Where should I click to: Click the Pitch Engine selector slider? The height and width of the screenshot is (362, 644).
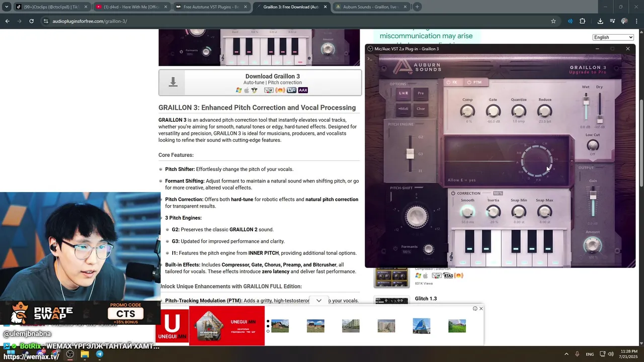coord(410,154)
